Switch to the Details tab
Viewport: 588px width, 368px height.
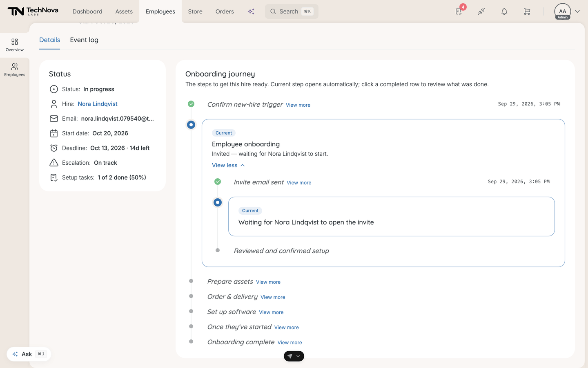coord(50,40)
